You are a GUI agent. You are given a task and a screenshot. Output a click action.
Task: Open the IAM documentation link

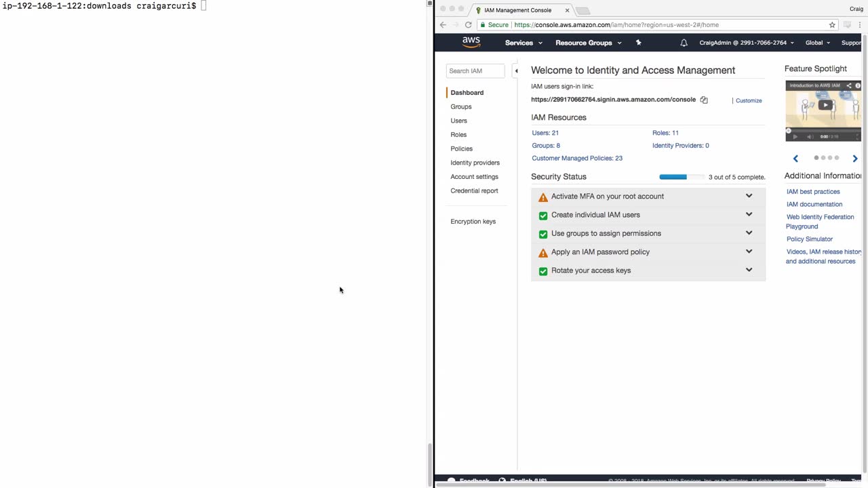pos(814,205)
